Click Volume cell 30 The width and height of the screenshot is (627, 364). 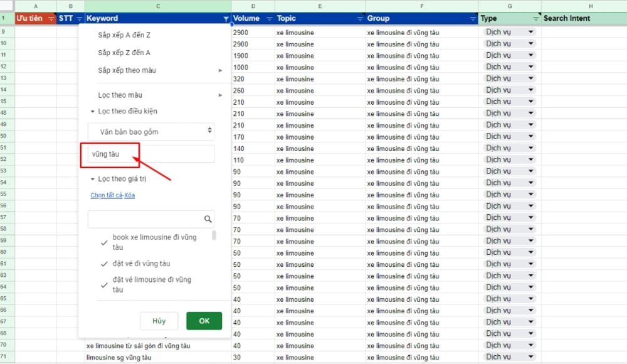[x=253, y=357]
